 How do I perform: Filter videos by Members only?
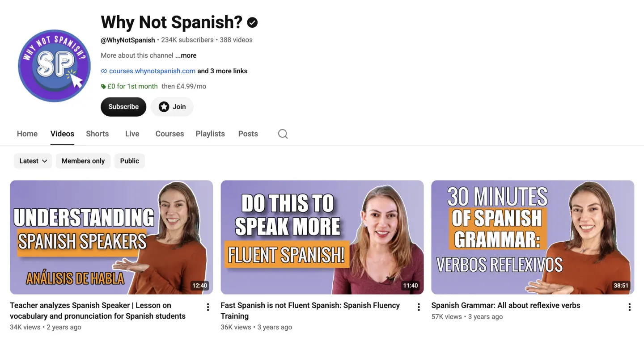[x=83, y=161]
